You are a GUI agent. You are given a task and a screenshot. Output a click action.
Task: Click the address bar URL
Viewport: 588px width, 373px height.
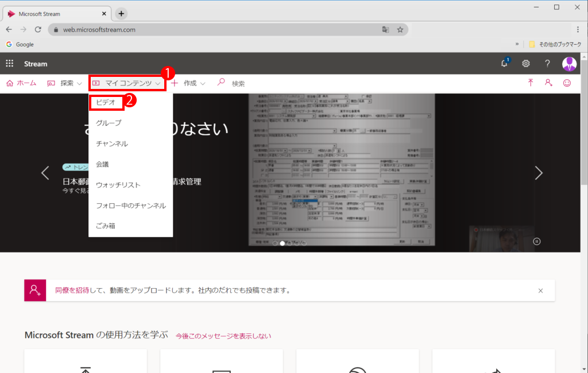pos(99,30)
